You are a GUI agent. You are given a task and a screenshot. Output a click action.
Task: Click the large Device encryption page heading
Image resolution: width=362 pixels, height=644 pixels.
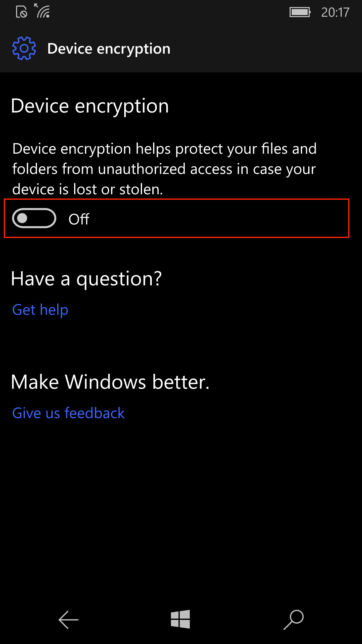90,107
